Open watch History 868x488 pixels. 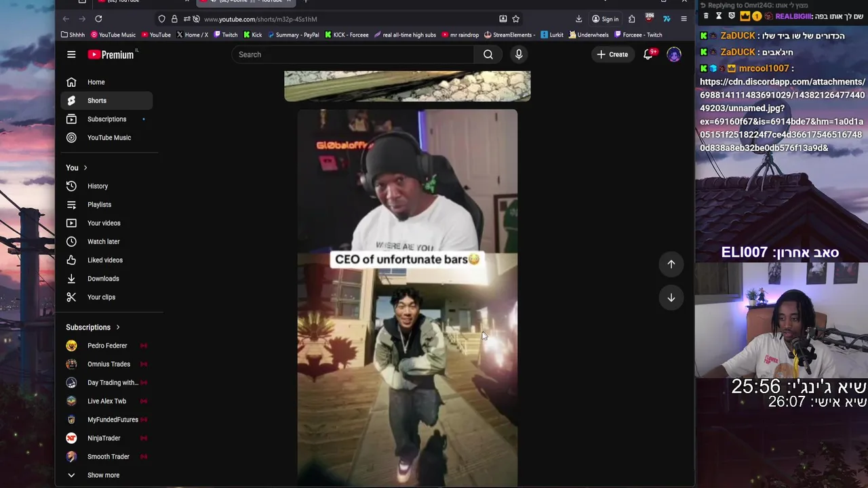click(x=106, y=186)
